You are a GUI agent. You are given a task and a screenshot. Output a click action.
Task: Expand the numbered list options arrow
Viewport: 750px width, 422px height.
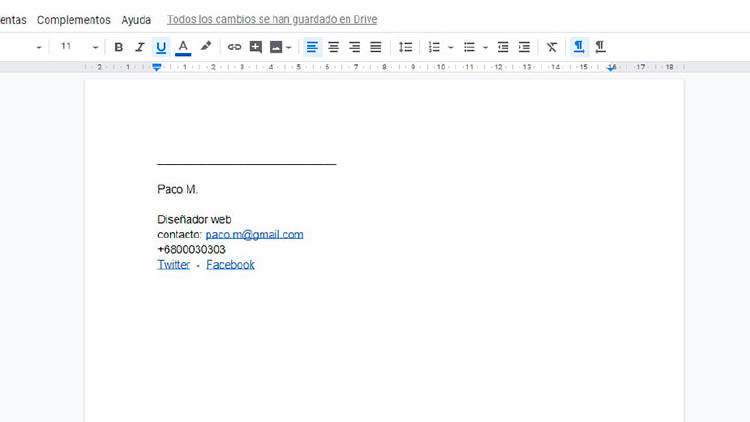pyautogui.click(x=451, y=47)
